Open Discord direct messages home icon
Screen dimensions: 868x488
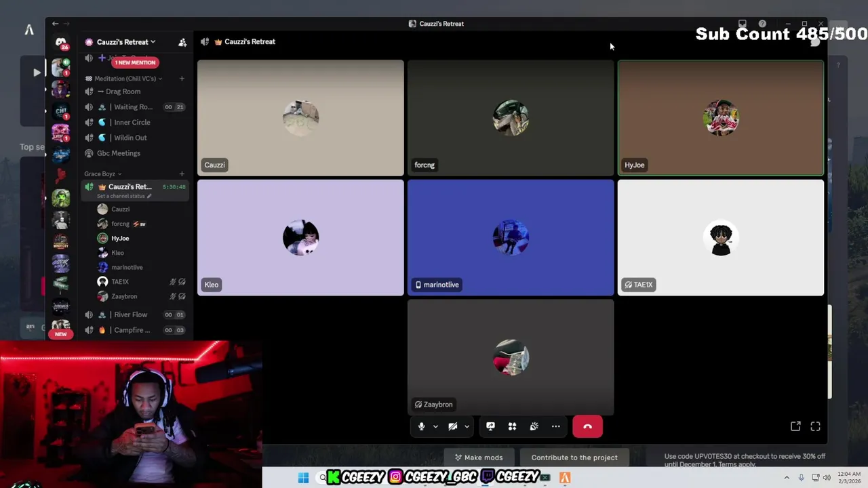[x=61, y=43]
